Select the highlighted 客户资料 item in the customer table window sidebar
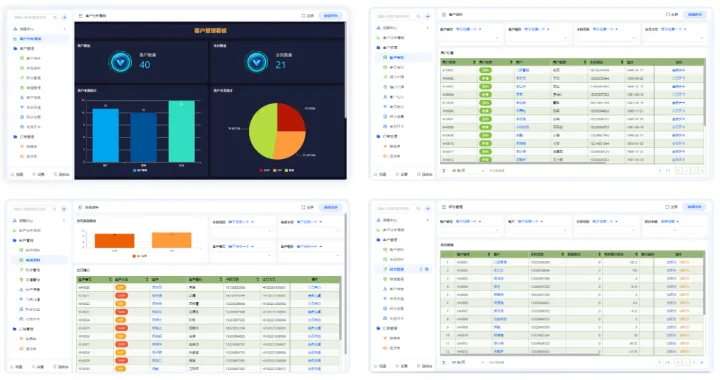720x380 pixels. point(403,57)
